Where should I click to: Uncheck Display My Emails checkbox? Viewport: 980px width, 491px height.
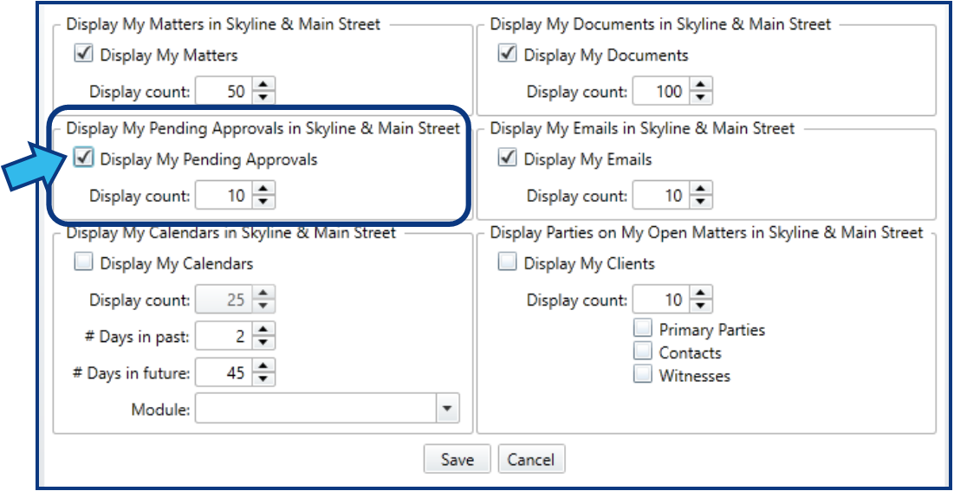(508, 157)
